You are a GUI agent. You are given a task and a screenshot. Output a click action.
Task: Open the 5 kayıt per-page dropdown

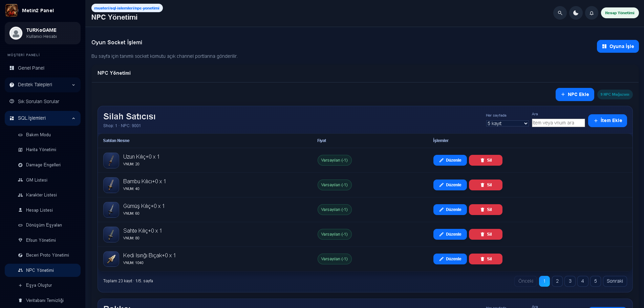coord(507,123)
